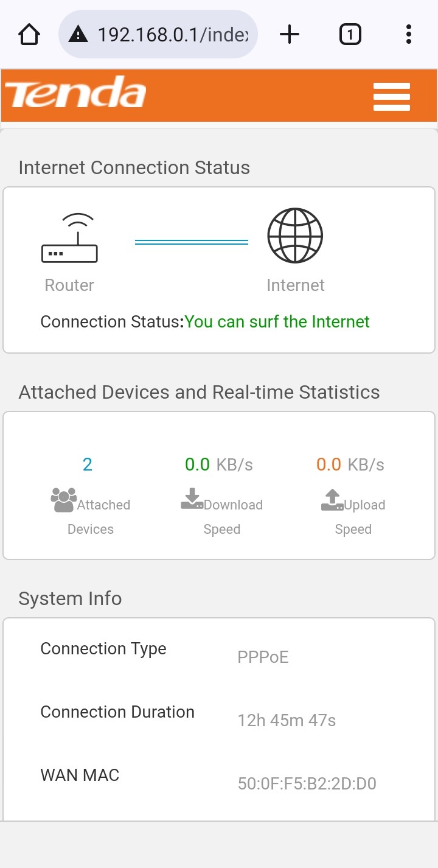Tap the WAN MAC address value
Screen dimensions: 438x868
(x=307, y=784)
